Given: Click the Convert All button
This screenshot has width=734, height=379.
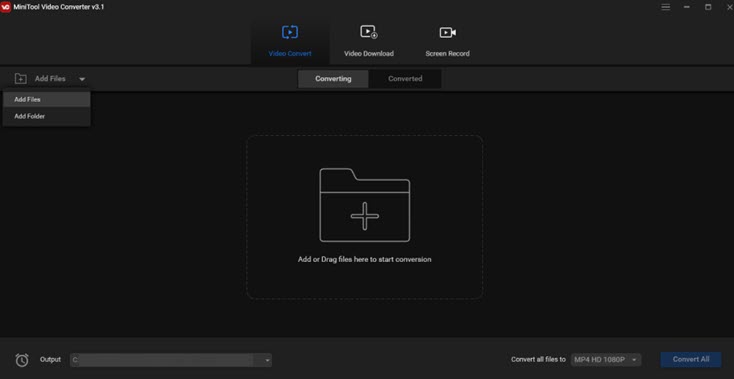Looking at the screenshot, I should (691, 359).
